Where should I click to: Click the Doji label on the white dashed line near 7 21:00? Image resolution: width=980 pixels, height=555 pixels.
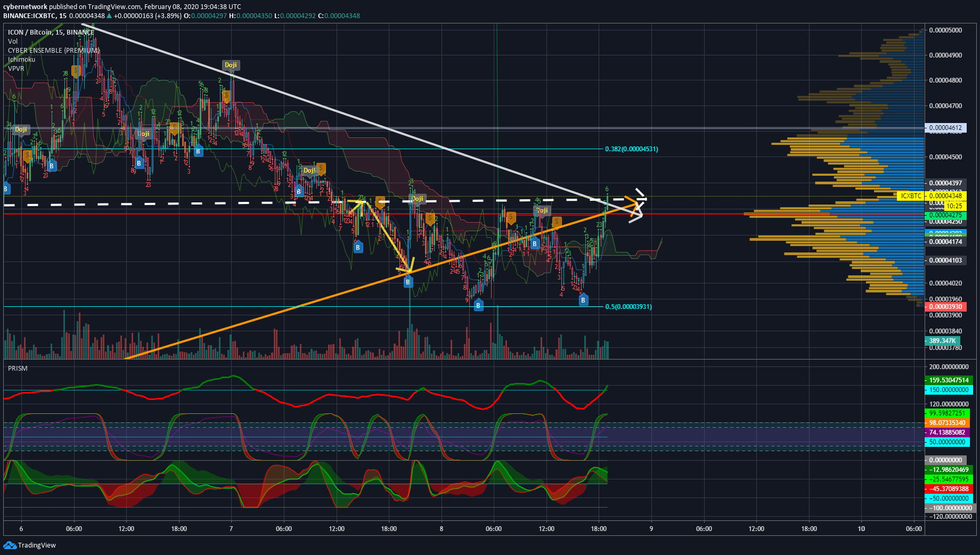[418, 199]
